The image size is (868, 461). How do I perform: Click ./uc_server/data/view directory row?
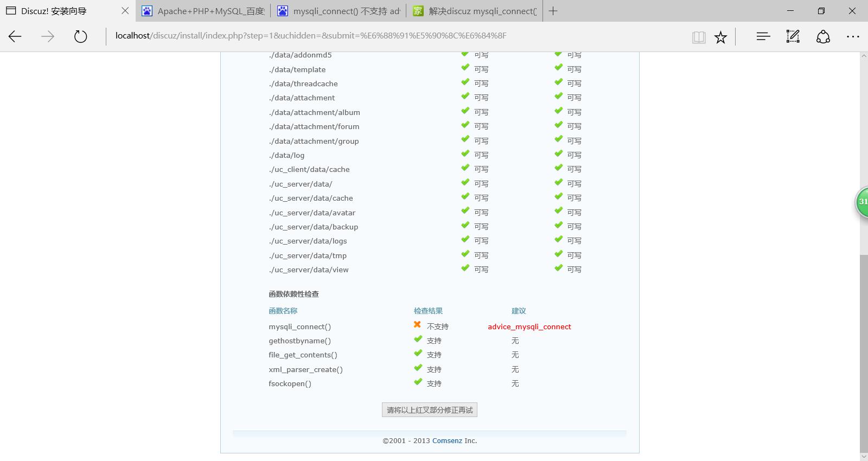point(309,270)
